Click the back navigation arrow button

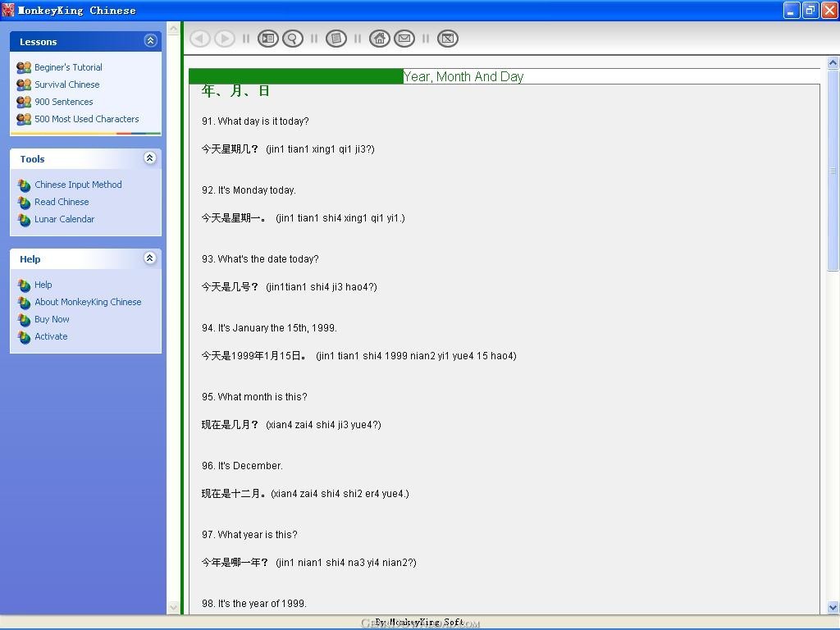click(x=200, y=39)
